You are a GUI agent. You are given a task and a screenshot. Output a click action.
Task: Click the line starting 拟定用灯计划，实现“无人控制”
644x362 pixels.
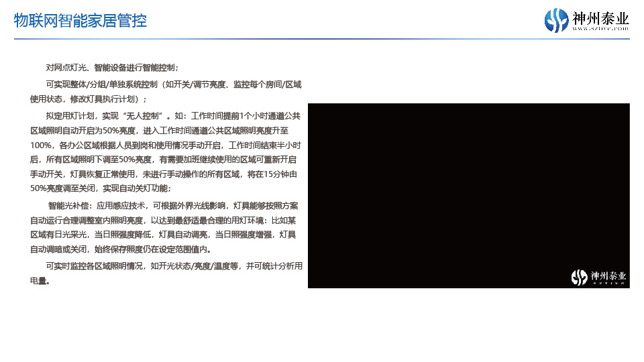[x=173, y=116]
